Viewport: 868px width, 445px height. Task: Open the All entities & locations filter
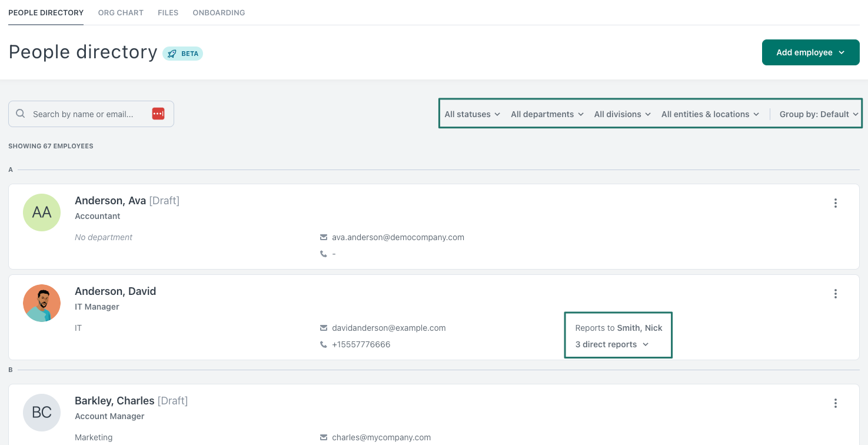pos(710,114)
